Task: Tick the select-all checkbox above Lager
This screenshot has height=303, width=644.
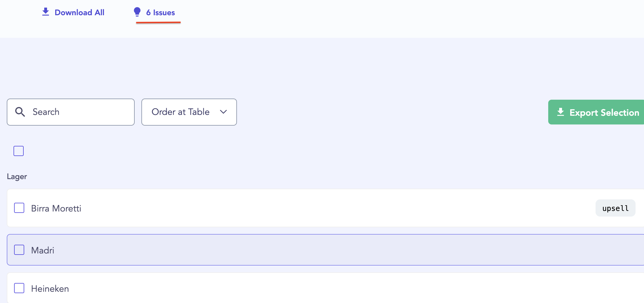Action: 19,151
